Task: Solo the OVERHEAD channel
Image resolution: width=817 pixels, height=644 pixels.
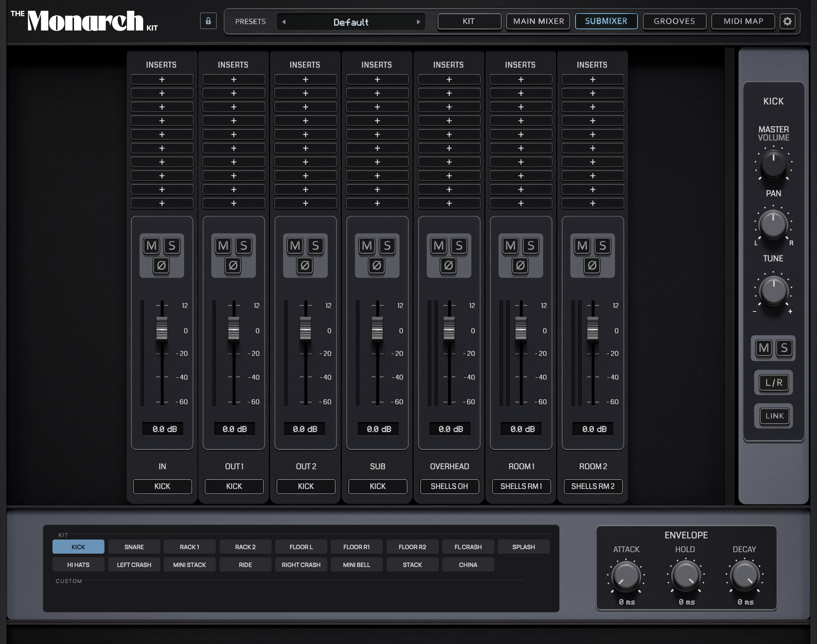Action: 459,246
